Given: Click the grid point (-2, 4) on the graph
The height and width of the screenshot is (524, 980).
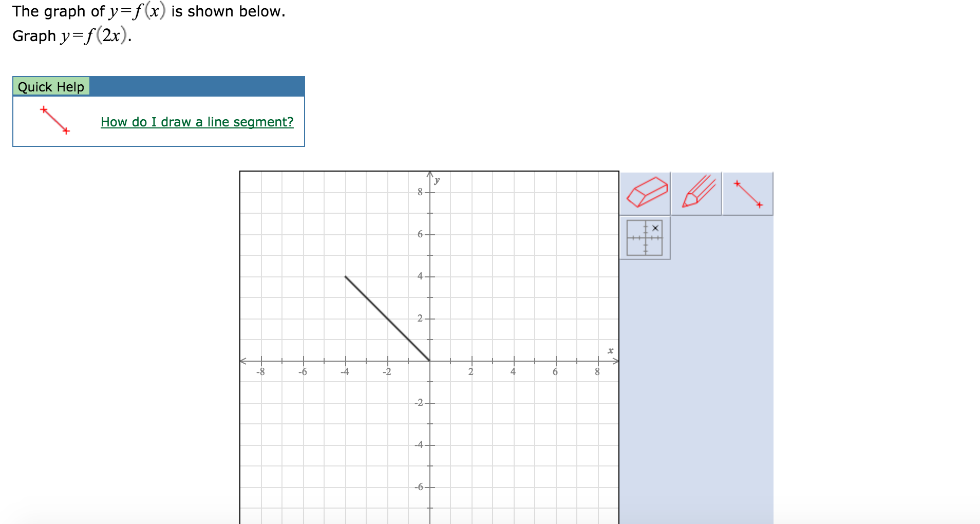Looking at the screenshot, I should pos(388,276).
